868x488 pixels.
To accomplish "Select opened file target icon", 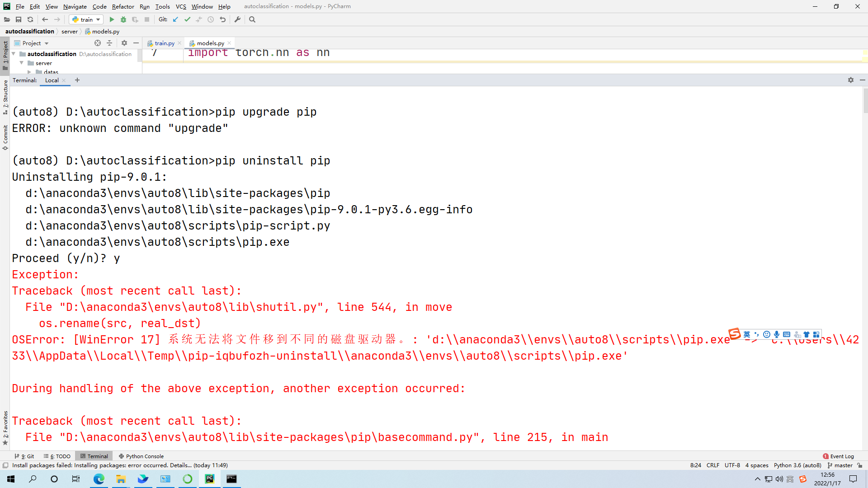I will pos(98,43).
